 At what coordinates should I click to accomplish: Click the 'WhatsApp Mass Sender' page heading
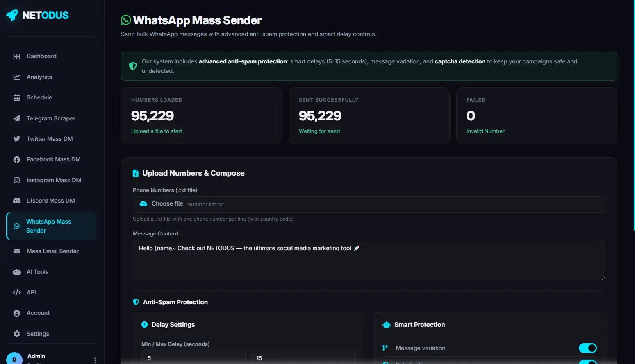pyautogui.click(x=197, y=20)
